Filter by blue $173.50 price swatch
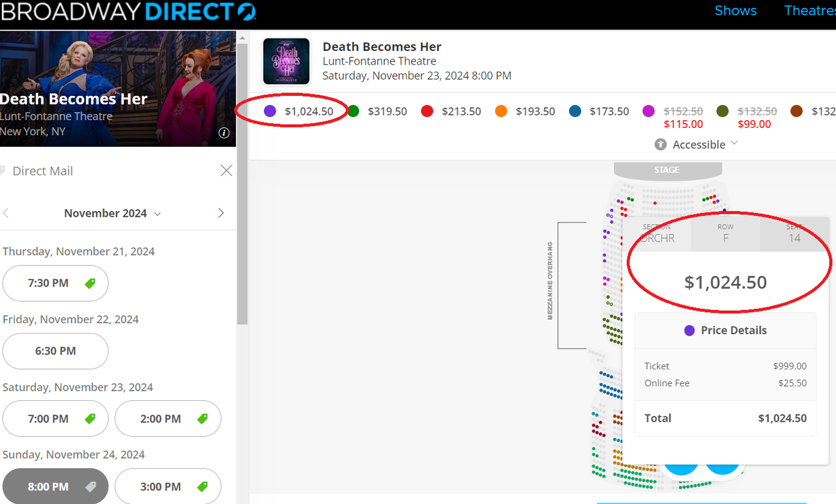The image size is (836, 504). click(575, 111)
